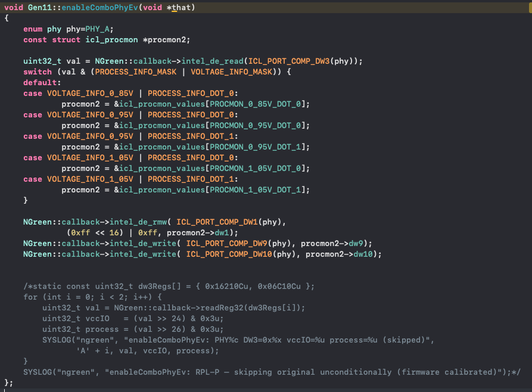The height and width of the screenshot is (392, 532).
Task: Select ICL_PORT_COMP_DW3 macro
Action: pos(289,61)
